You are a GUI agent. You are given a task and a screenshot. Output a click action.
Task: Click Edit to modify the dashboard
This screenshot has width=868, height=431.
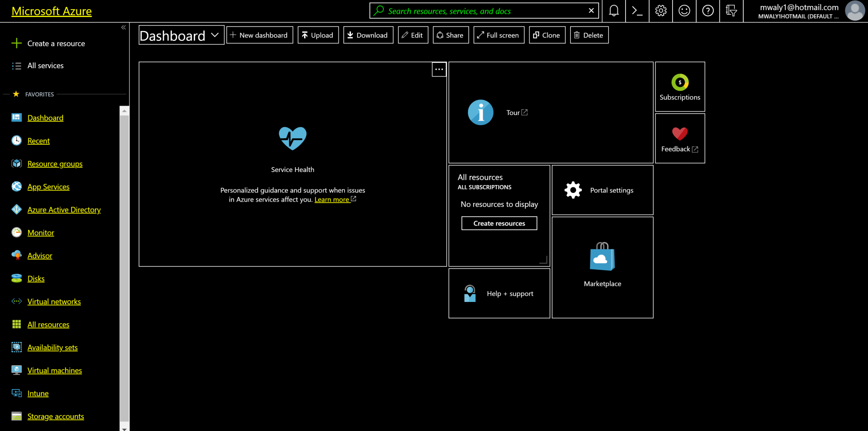[x=413, y=35]
